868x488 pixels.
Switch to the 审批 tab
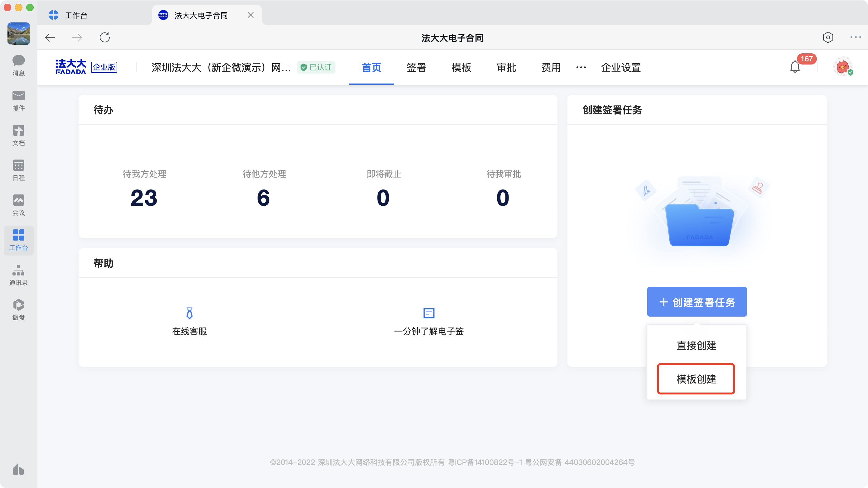point(506,67)
